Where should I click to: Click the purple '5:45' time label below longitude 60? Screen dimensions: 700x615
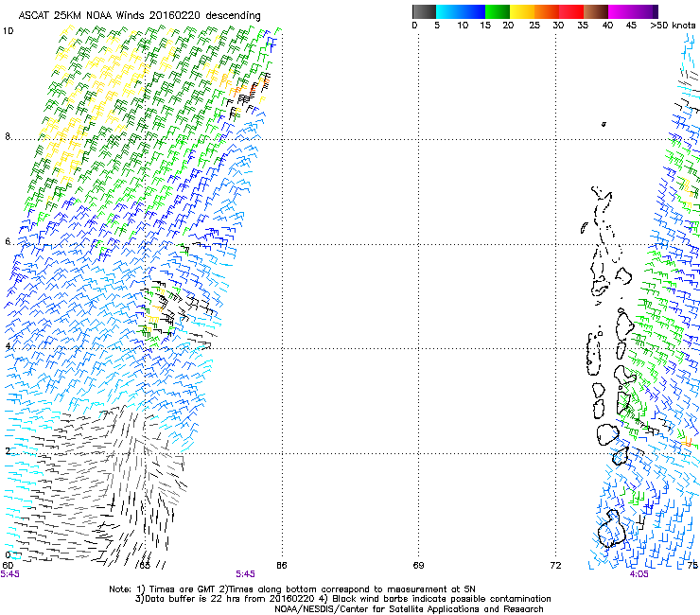9,574
